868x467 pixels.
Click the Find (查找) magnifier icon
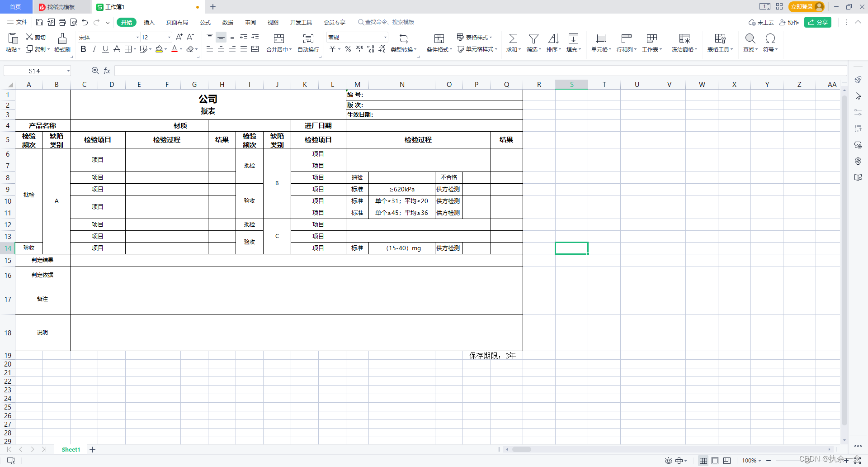pyautogui.click(x=750, y=38)
